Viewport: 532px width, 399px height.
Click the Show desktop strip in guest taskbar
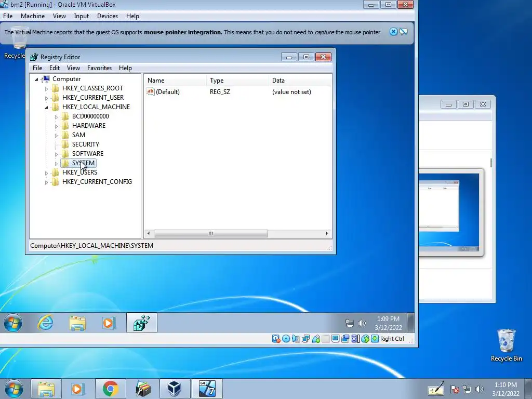click(410, 323)
